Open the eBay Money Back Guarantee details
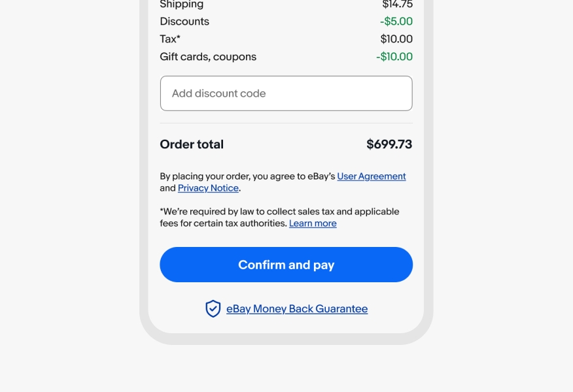Screen dimensions: 573x392 coord(297,308)
